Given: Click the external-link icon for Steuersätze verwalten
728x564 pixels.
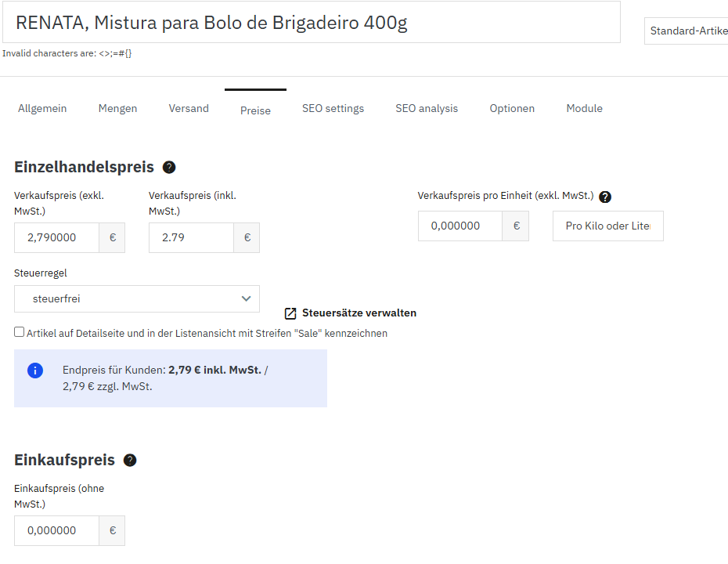Looking at the screenshot, I should point(290,313).
